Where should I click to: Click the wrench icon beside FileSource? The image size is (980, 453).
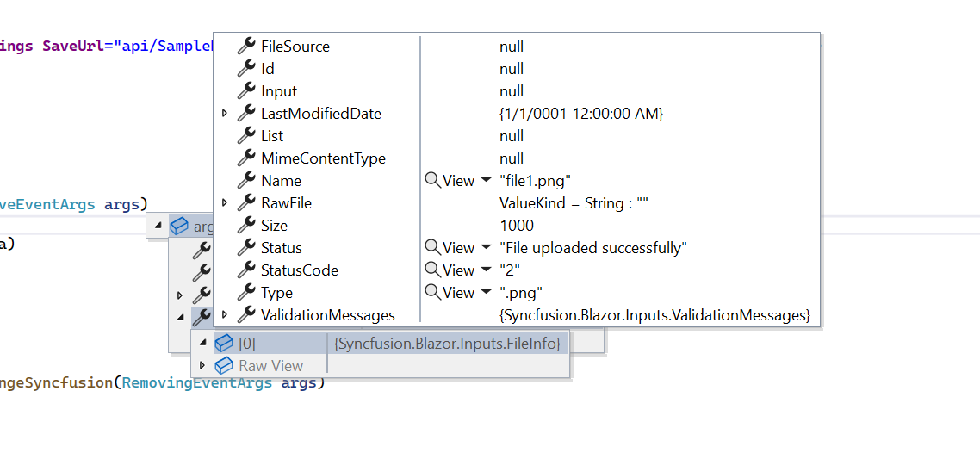[246, 47]
